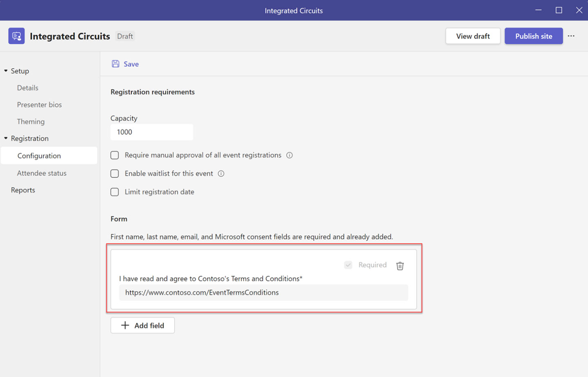Click the Integrated Circuits header title
Screen dimensions: 588x377
70,36
